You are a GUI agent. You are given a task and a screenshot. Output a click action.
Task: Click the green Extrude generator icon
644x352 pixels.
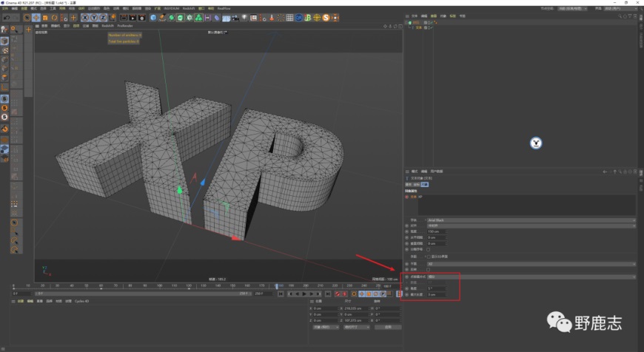click(x=181, y=18)
